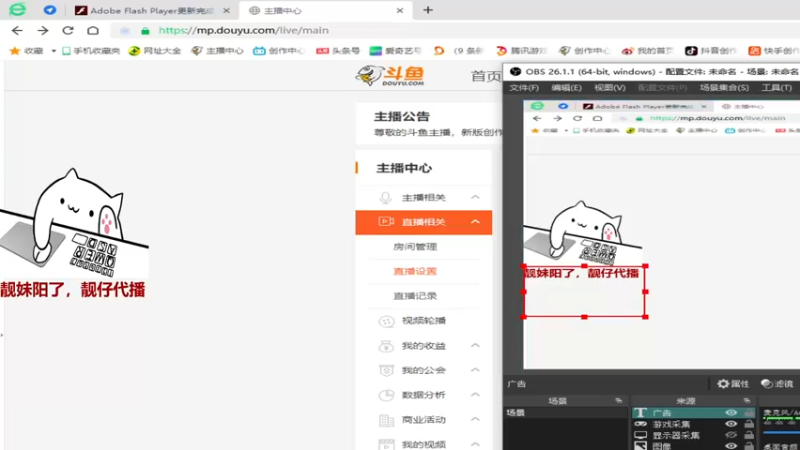Expand the favorites dropdown arrow
Viewport: 800px width, 450px height.
tap(53, 51)
